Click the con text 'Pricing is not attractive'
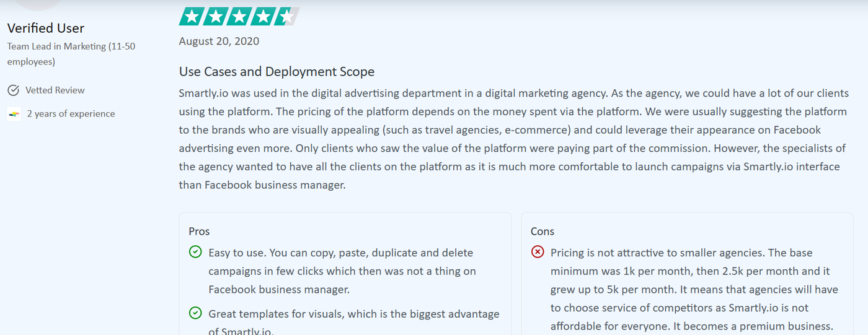This screenshot has width=868, height=335. (x=694, y=290)
